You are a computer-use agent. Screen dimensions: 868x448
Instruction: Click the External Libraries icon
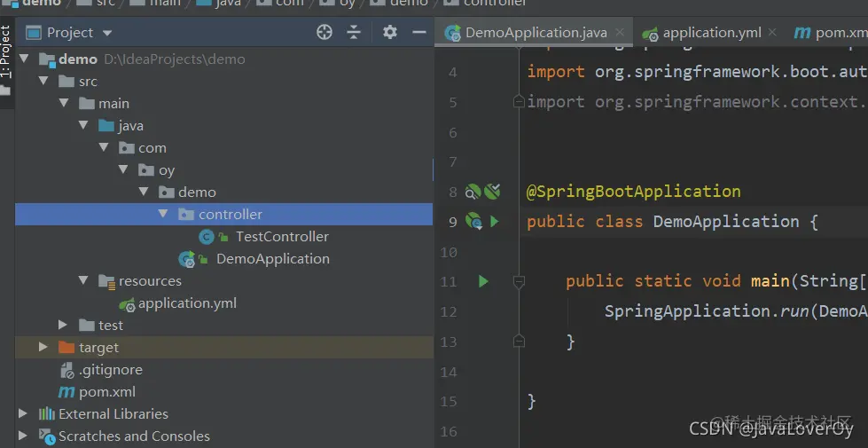click(x=46, y=413)
